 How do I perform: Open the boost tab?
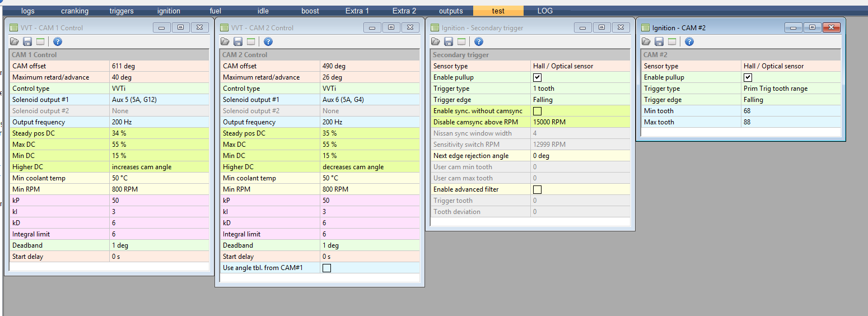pyautogui.click(x=310, y=11)
